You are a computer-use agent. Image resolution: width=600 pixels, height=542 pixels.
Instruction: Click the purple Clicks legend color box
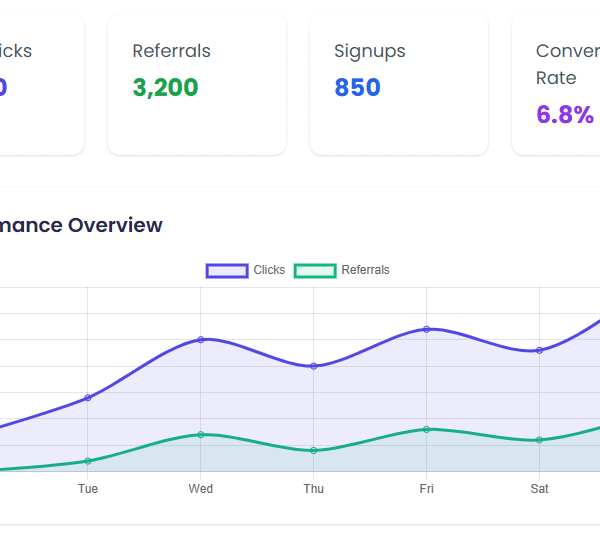pos(227,270)
